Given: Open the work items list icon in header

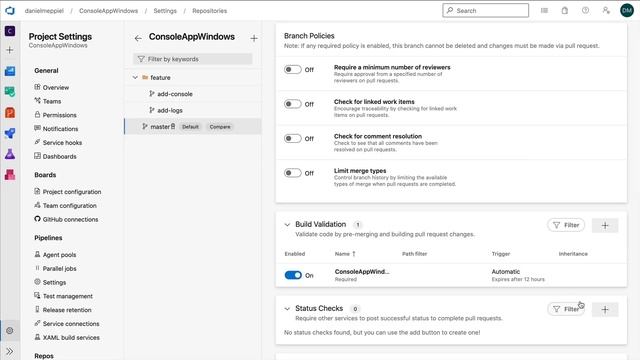Looking at the screenshot, I should [544, 11].
